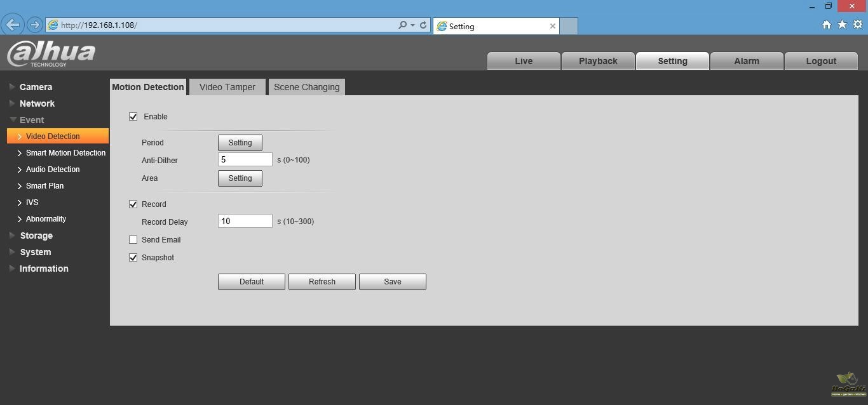Click the Anti-Dither value input field
Viewport: 868px width, 405px height.
click(245, 160)
